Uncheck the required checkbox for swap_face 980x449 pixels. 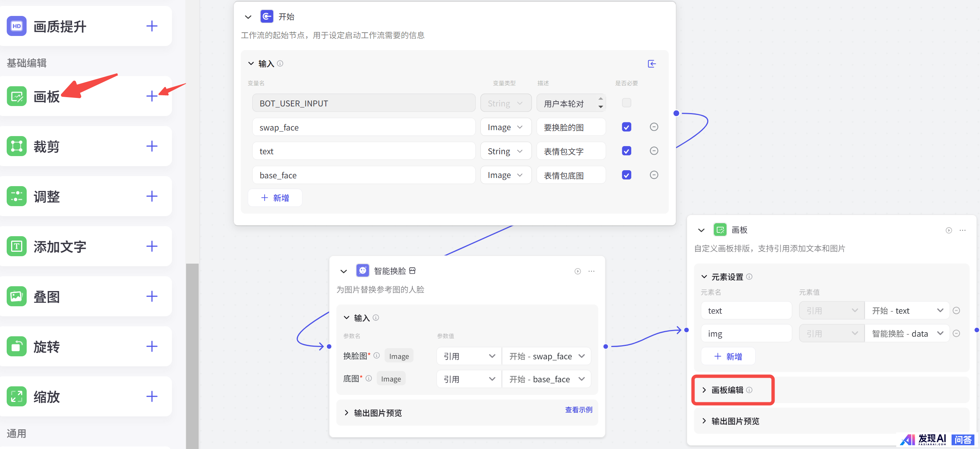(x=626, y=127)
